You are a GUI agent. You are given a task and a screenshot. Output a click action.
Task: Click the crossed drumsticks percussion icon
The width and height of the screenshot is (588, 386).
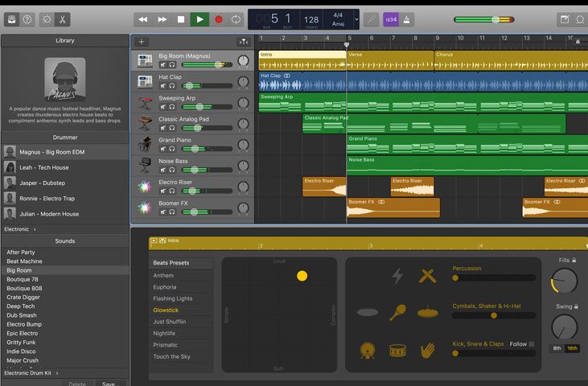click(427, 276)
